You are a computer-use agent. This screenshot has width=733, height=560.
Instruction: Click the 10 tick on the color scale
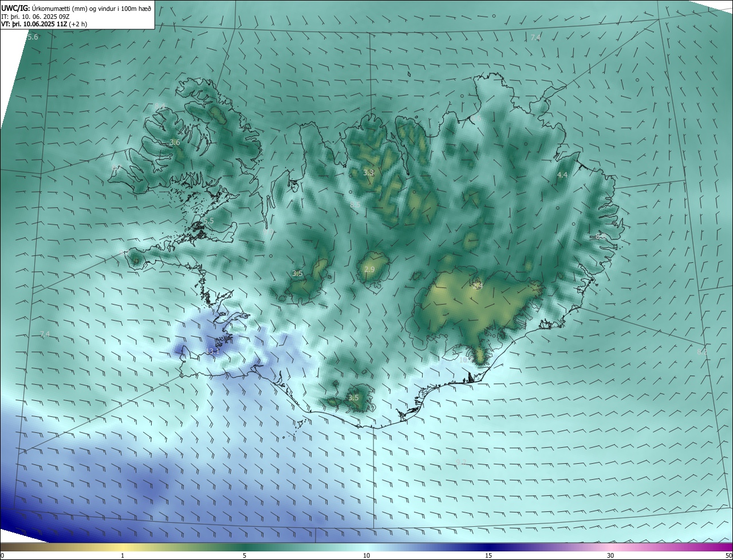pos(366,555)
